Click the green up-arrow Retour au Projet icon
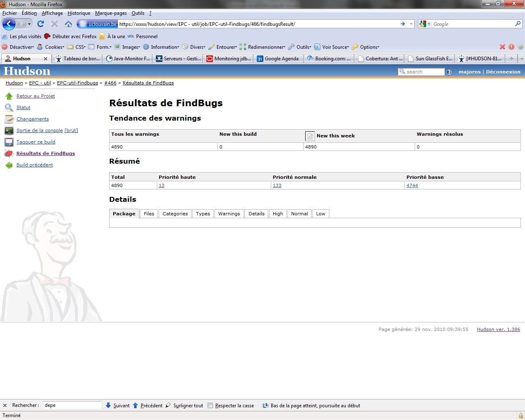Image resolution: width=525 pixels, height=420 pixels. [9, 96]
